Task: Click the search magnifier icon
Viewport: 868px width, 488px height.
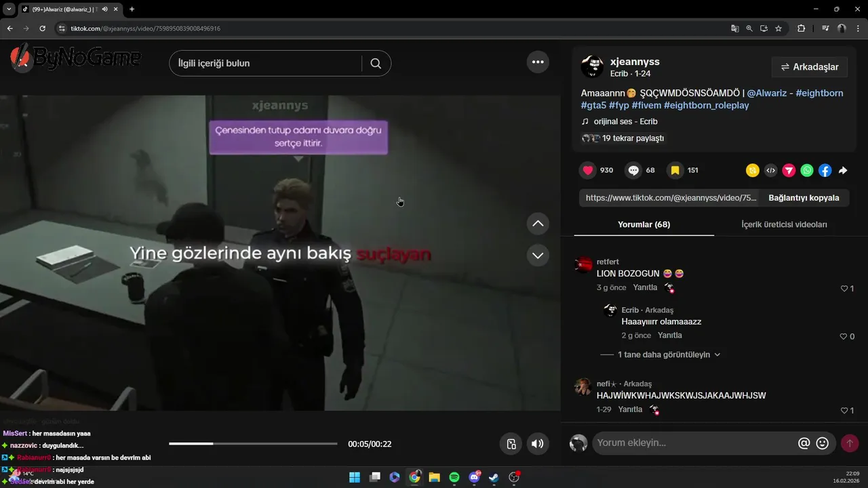Action: pyautogui.click(x=376, y=63)
